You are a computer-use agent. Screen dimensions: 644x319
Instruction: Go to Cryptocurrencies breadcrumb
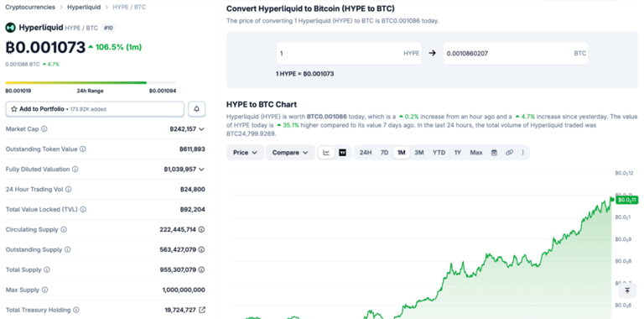point(30,7)
